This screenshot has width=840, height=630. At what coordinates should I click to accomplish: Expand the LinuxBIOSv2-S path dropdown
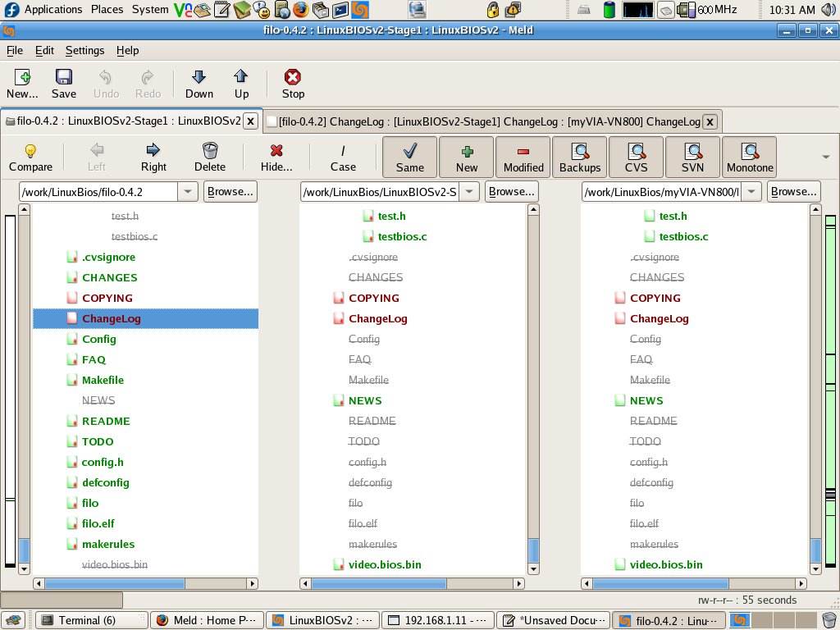point(469,192)
